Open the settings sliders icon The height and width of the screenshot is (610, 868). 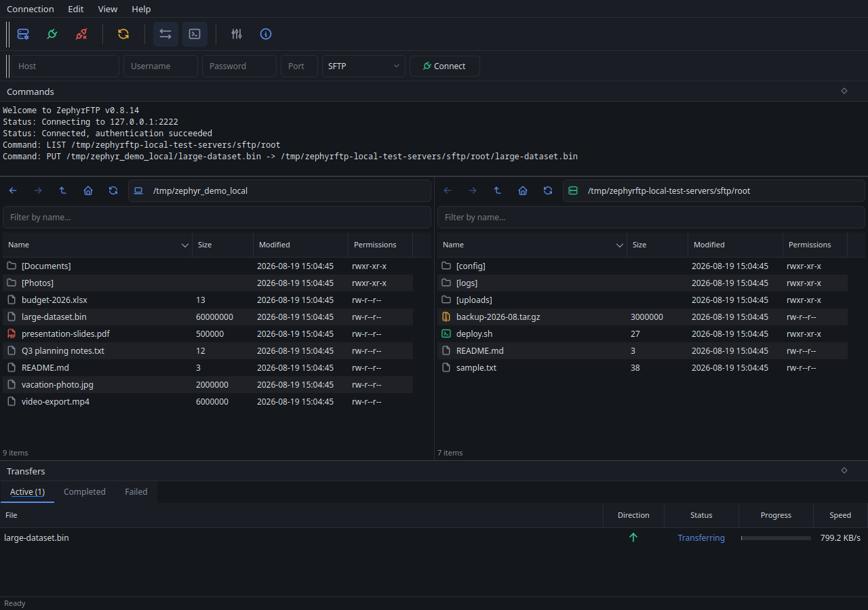pos(237,34)
